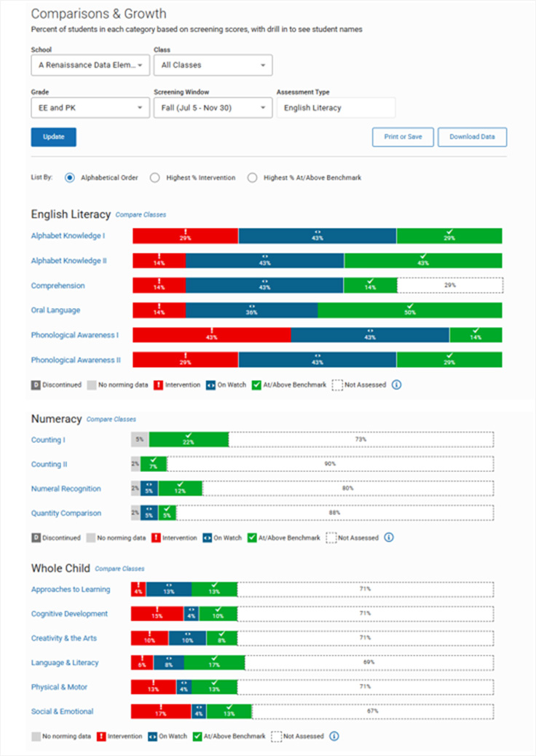Image resolution: width=536 pixels, height=756 pixels.
Task: Click the On Watch icon in Numeracy legend
Action: [x=208, y=538]
